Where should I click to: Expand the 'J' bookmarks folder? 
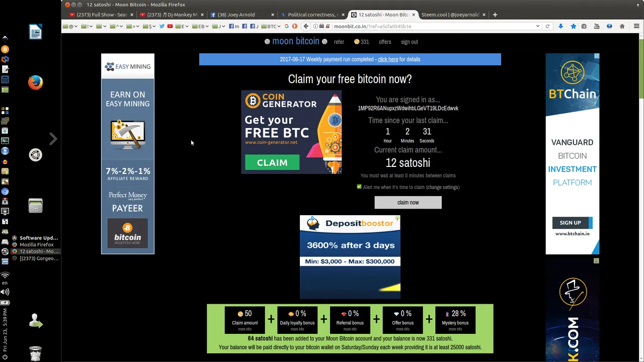(219, 26)
